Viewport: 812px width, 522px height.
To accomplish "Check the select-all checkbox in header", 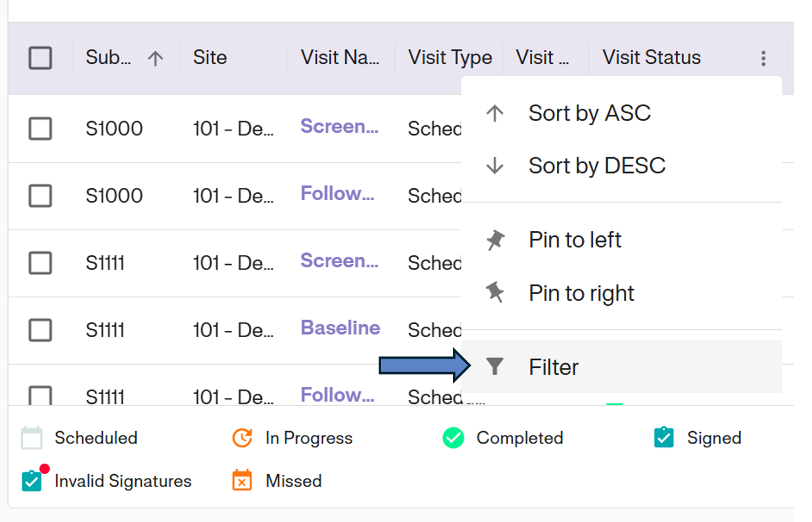I will pos(40,58).
